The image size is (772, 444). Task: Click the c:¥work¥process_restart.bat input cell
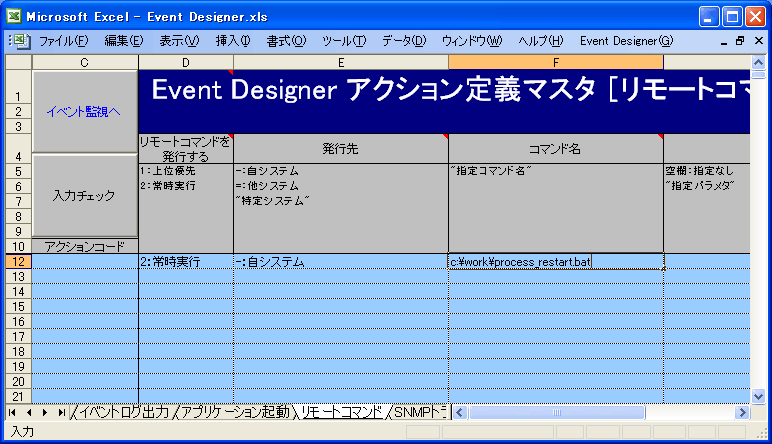(556, 262)
